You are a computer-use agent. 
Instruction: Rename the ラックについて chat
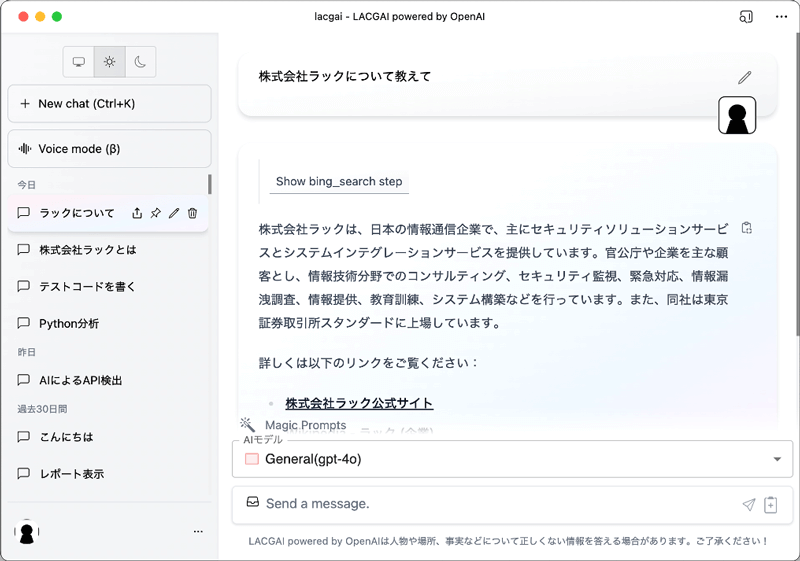coord(174,213)
